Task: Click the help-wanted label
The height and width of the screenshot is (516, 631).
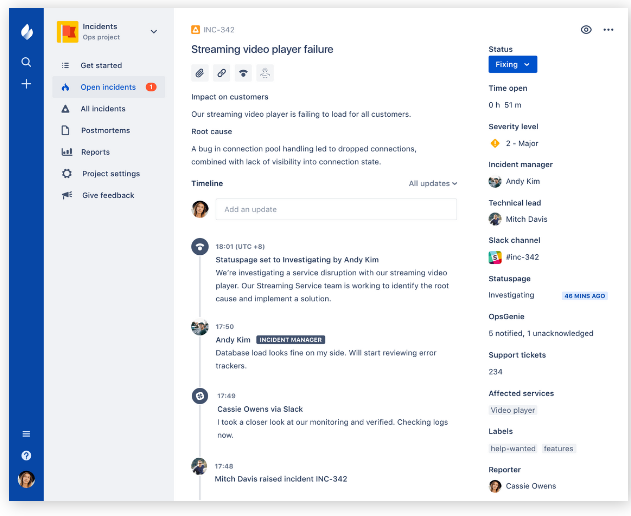Action: tap(513, 448)
